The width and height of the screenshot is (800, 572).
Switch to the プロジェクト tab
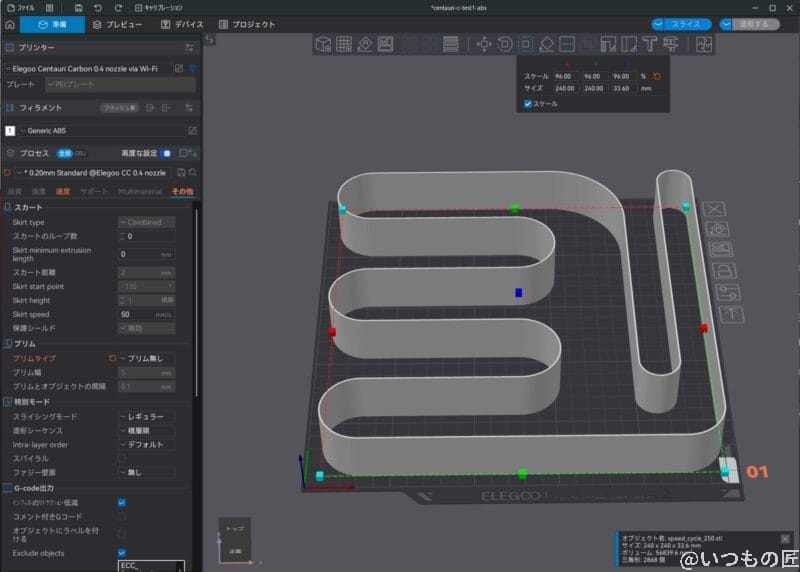(x=247, y=24)
